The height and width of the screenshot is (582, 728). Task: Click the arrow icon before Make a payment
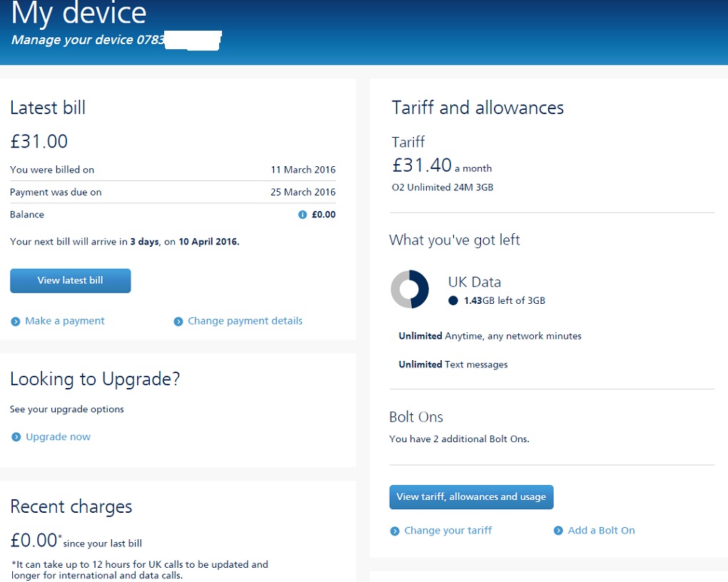point(16,322)
